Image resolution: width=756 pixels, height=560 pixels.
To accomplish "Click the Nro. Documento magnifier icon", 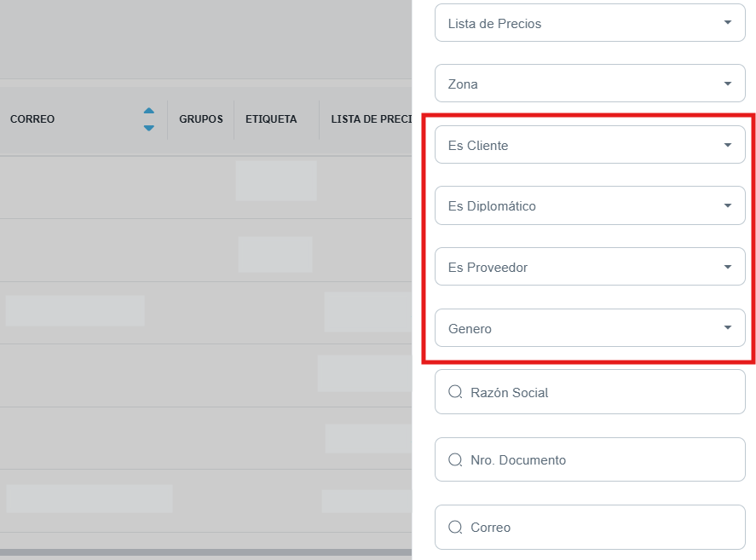I will (x=455, y=460).
